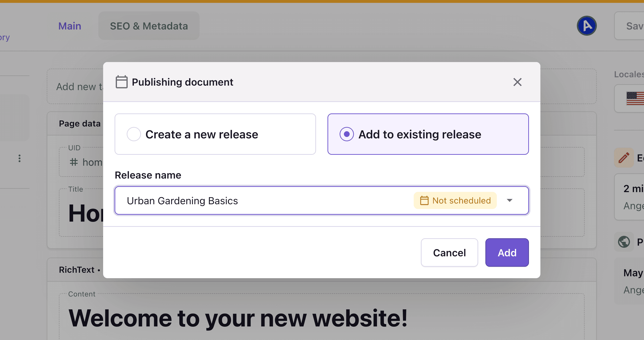Click the Release name input field

pyautogui.click(x=250, y=200)
